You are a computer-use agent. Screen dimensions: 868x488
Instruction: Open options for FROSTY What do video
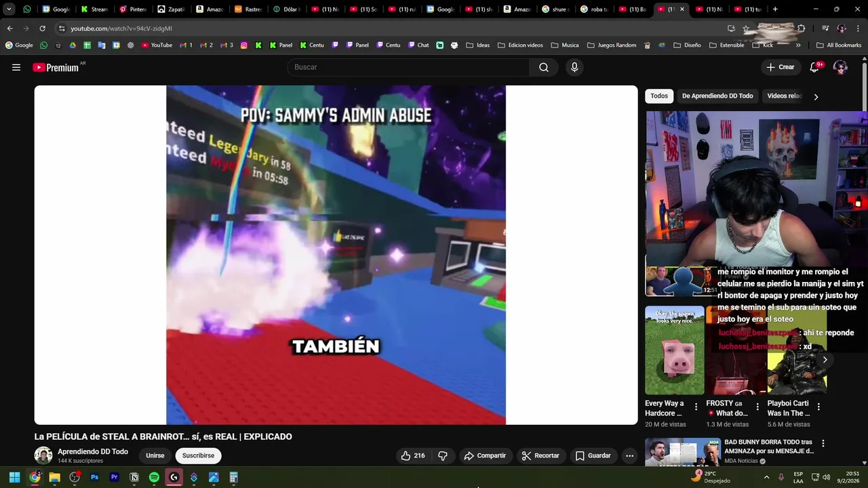coord(757,407)
